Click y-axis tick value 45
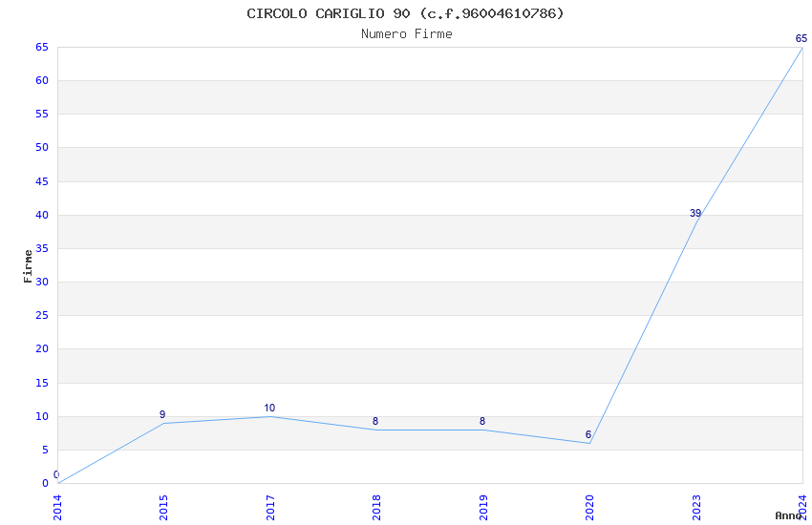Image resolution: width=812 pixels, height=525 pixels. click(x=42, y=181)
